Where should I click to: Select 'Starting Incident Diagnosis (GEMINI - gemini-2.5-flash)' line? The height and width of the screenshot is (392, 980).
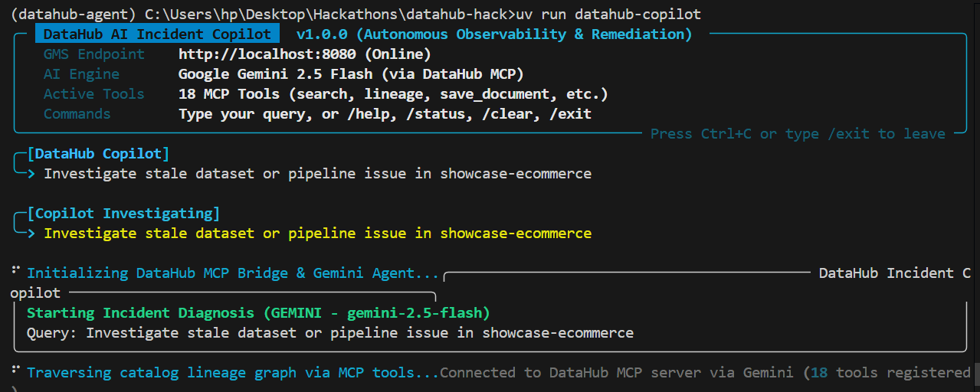coord(258,313)
